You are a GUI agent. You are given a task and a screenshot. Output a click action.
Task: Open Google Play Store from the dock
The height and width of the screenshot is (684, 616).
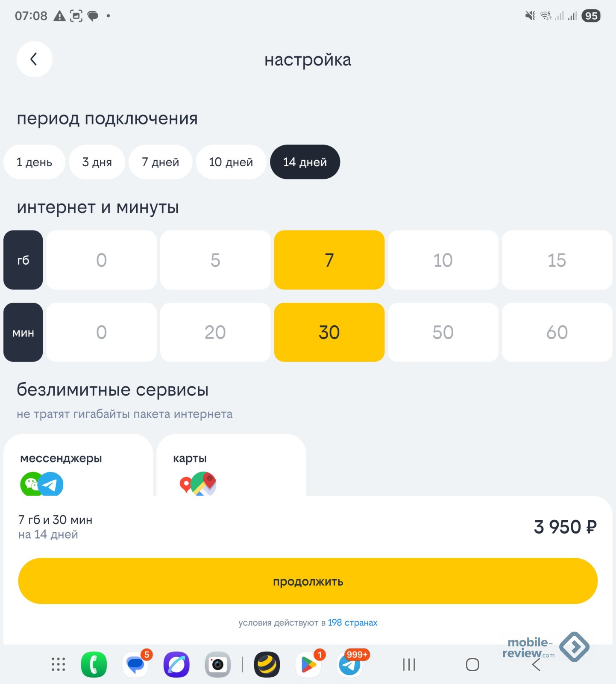(308, 665)
